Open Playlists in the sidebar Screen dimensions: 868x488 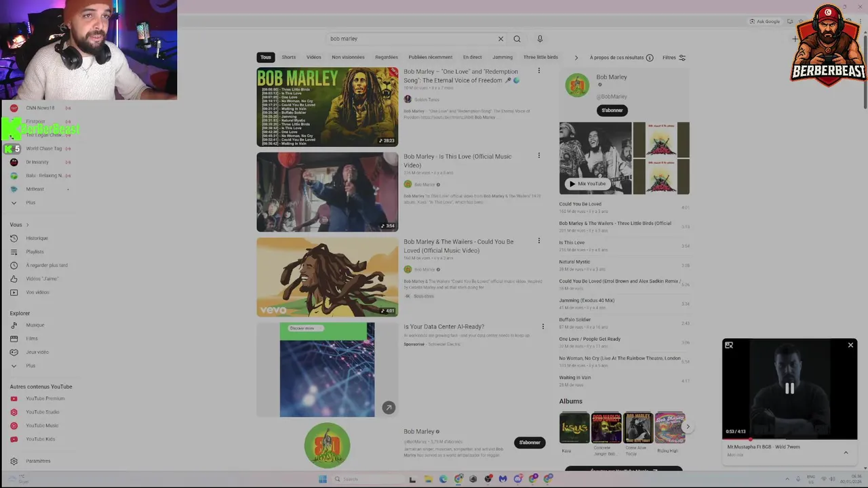[x=35, y=251]
